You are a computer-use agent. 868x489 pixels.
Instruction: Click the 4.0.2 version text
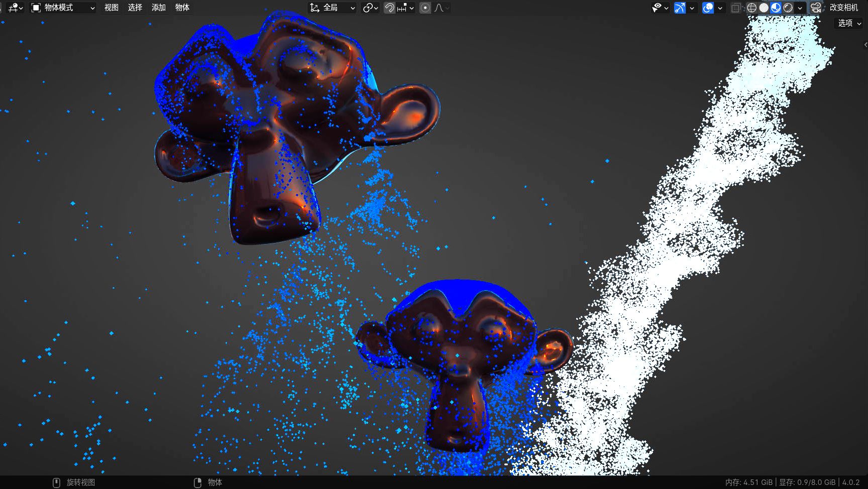tap(851, 482)
